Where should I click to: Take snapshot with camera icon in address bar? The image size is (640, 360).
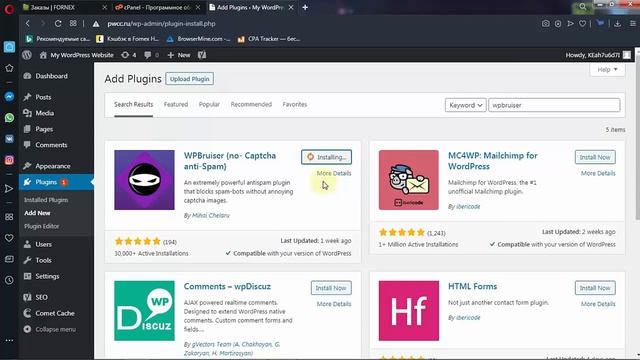coord(545,24)
